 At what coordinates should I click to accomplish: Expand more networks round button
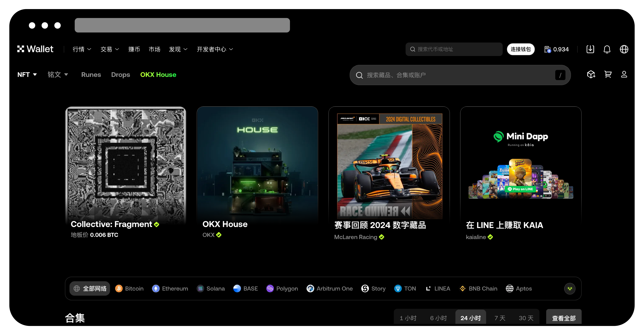coord(570,289)
